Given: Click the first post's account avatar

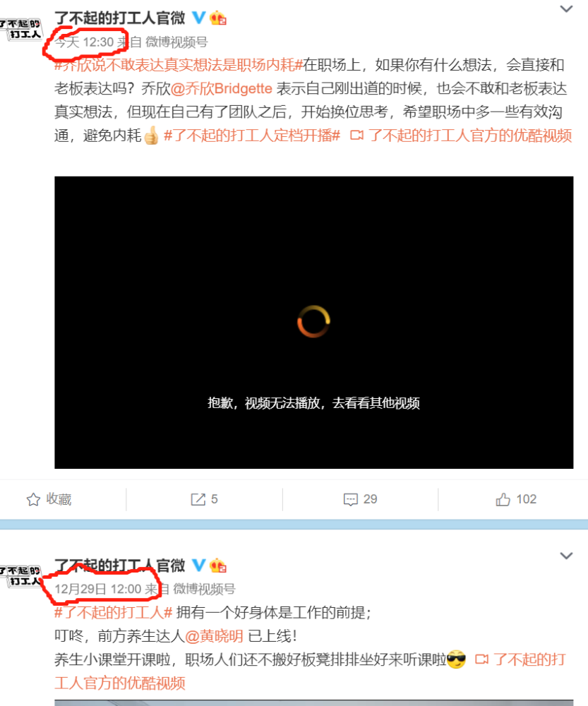Looking at the screenshot, I should 20,29.
